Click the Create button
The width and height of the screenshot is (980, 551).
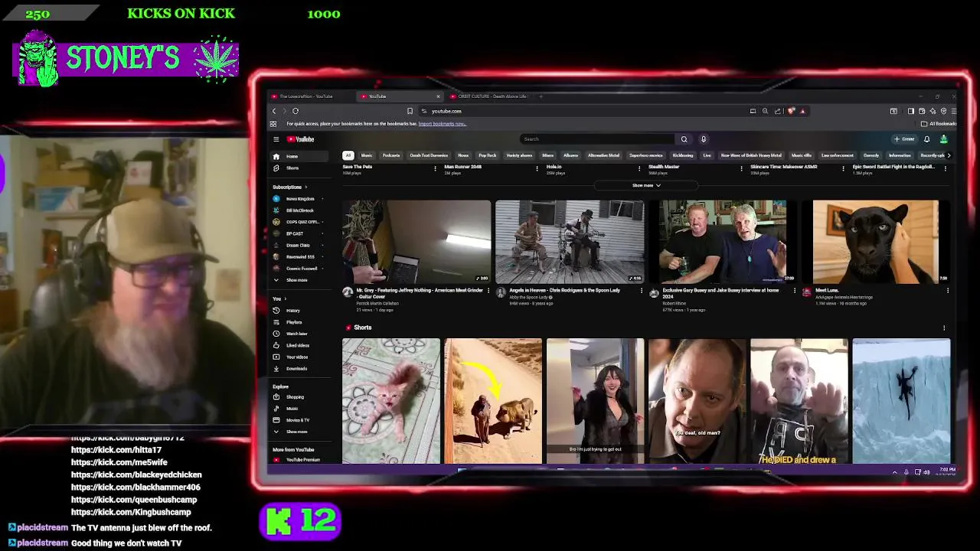click(x=904, y=139)
